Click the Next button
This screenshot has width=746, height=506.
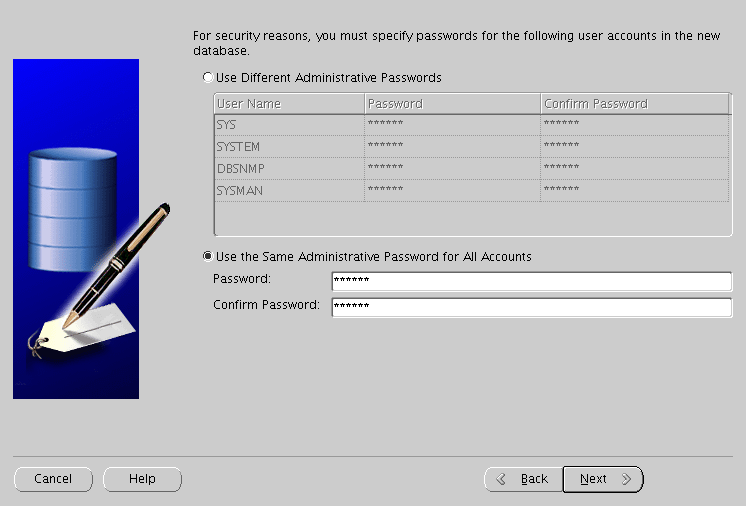pyautogui.click(x=603, y=479)
